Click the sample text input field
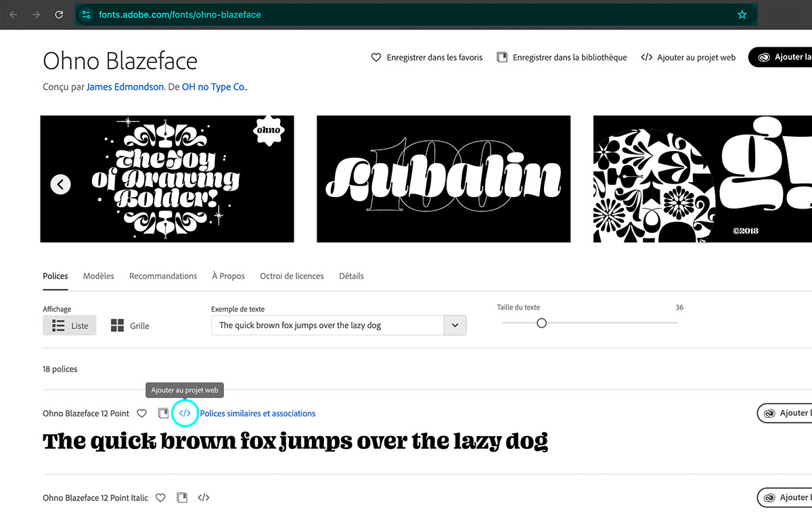This screenshot has height=516, width=812. tap(318, 325)
